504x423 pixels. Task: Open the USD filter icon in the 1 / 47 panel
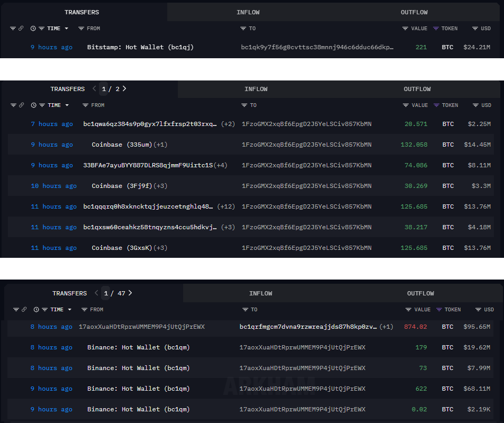[x=478, y=310]
